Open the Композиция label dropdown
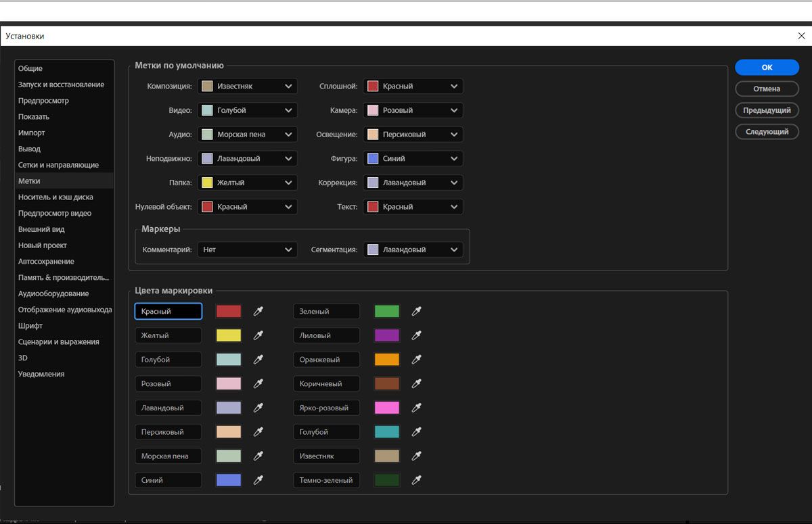Viewport: 812px width, 524px height. click(248, 86)
